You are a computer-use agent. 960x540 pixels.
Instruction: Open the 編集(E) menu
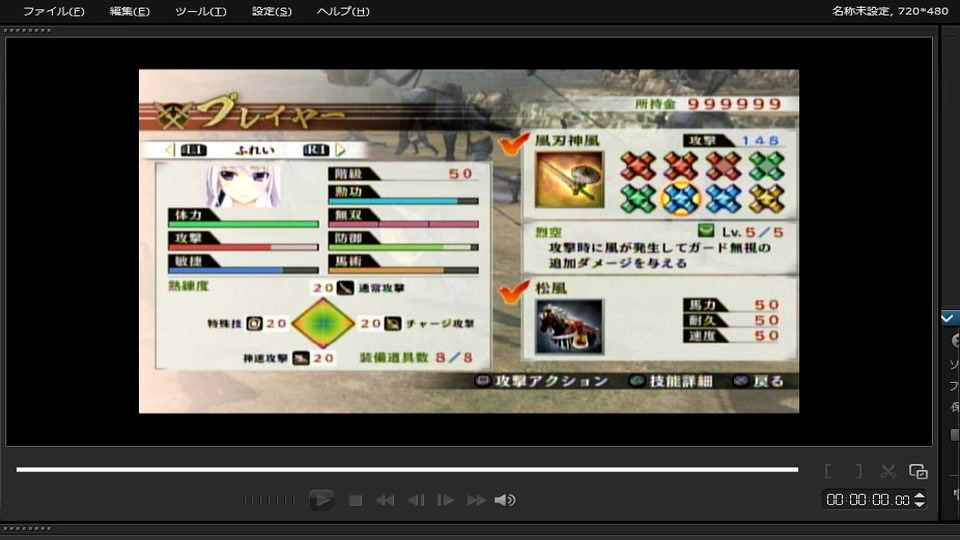click(129, 11)
